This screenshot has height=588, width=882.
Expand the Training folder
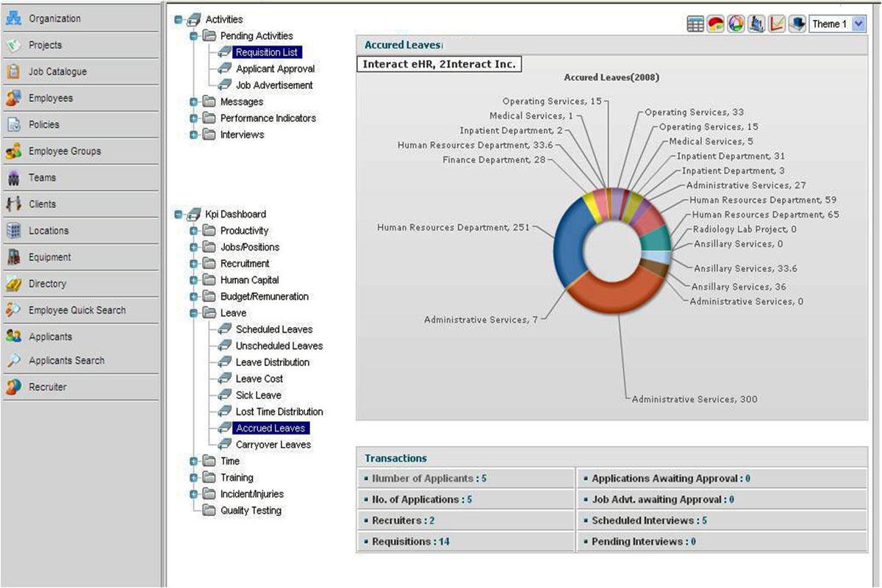point(194,478)
